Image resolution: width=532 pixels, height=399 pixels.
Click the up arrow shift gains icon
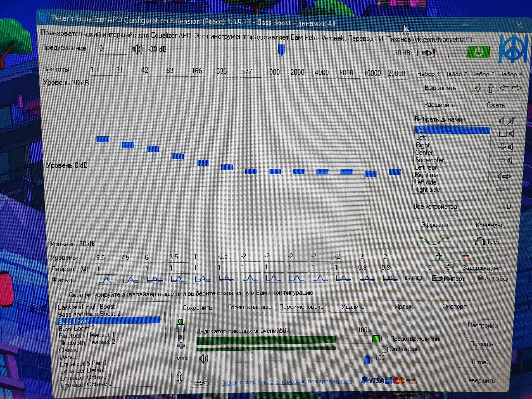pos(491,88)
